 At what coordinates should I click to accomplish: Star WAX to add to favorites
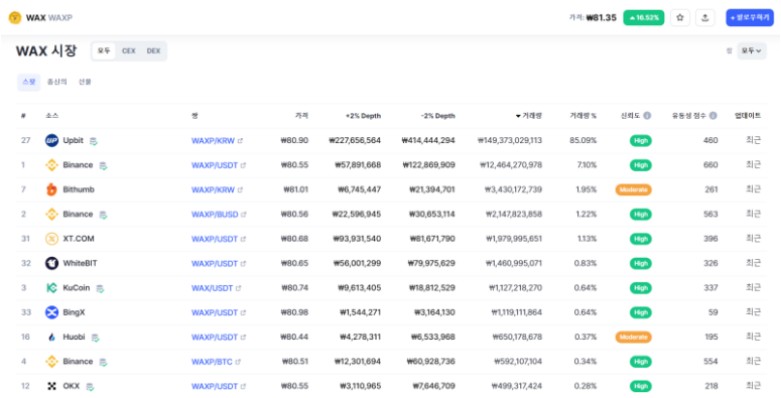pyautogui.click(x=680, y=18)
